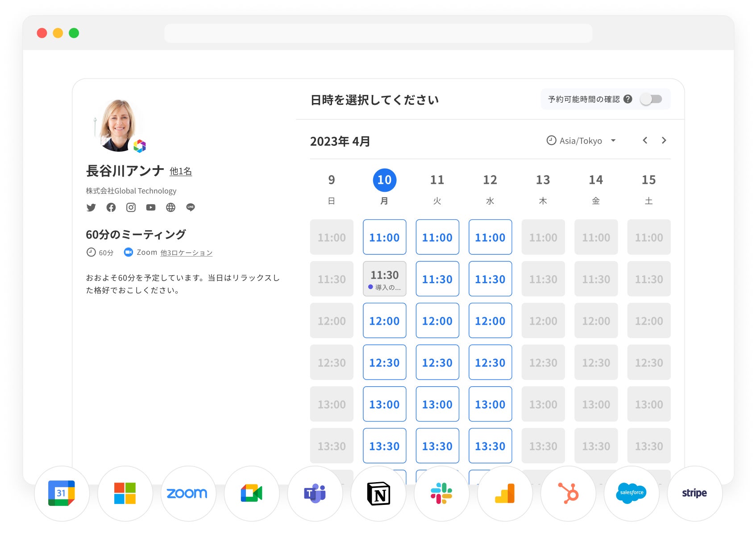Go to the previous week arrow

pyautogui.click(x=645, y=140)
